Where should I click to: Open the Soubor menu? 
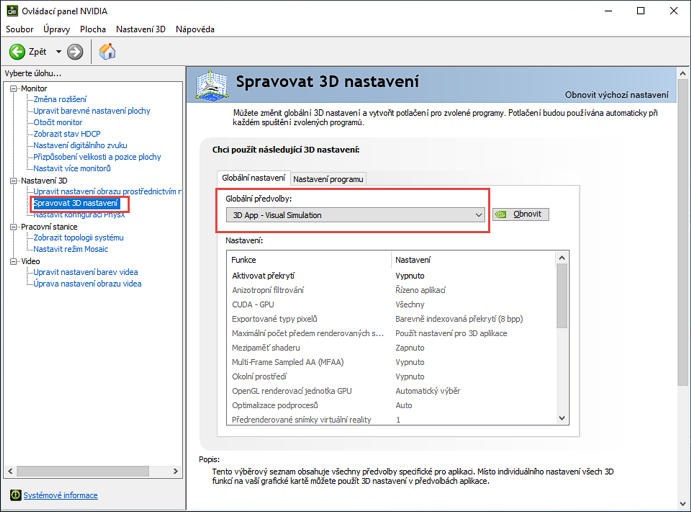(19, 29)
